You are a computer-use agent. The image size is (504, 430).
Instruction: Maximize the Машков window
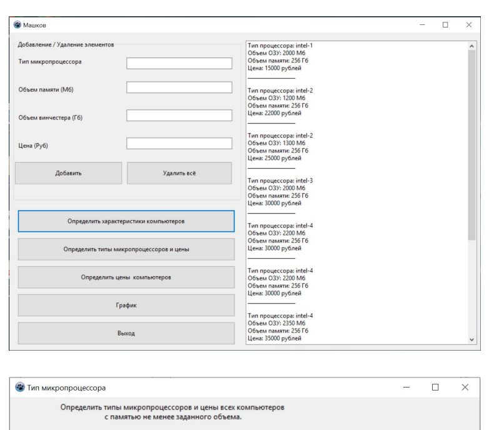(x=445, y=25)
